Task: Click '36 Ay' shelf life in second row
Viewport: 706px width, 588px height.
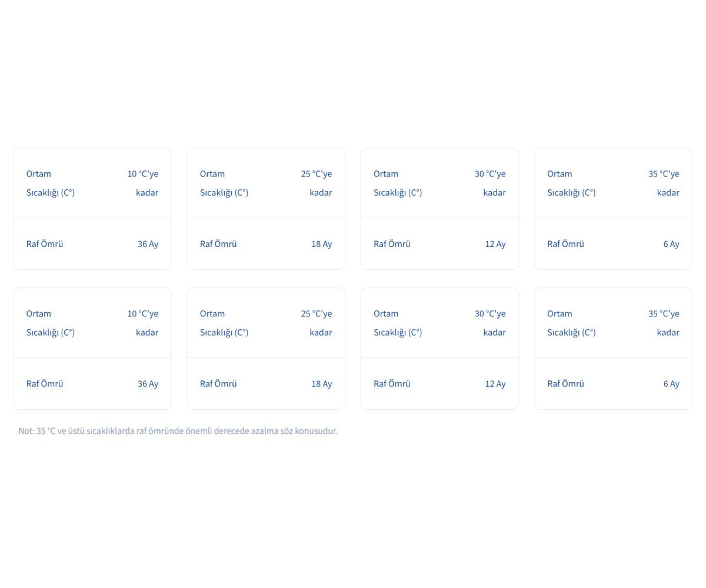Action: tap(148, 384)
